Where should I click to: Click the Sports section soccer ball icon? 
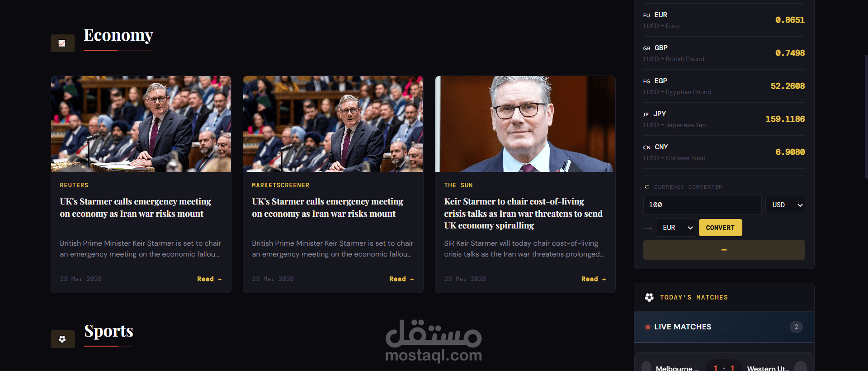(62, 339)
